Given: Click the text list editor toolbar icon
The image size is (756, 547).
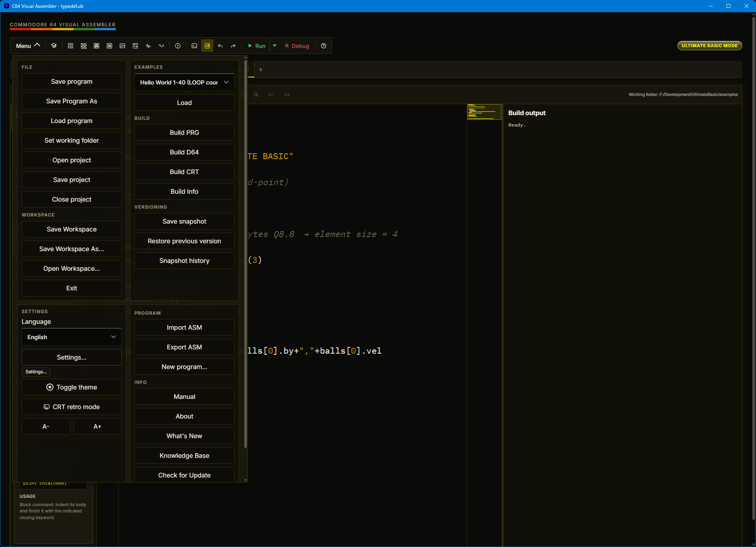Looking at the screenshot, I should pos(71,46).
